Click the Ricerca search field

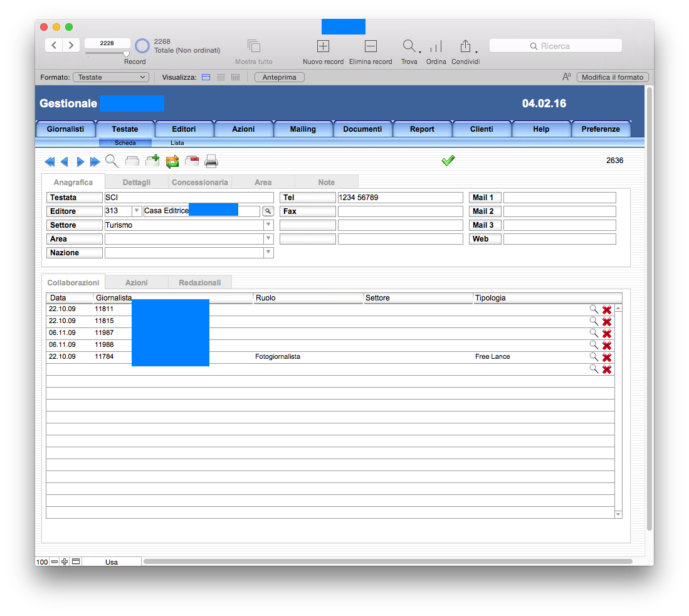pos(555,46)
